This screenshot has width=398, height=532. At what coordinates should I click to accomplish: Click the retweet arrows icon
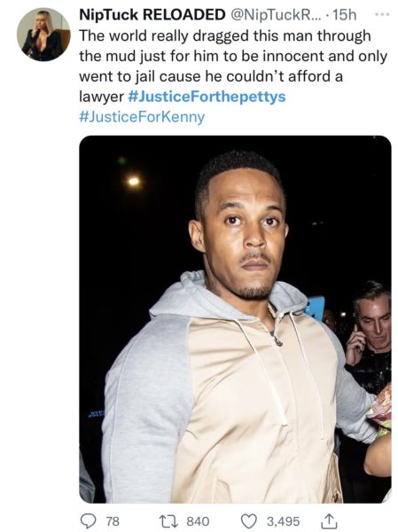click(168, 520)
